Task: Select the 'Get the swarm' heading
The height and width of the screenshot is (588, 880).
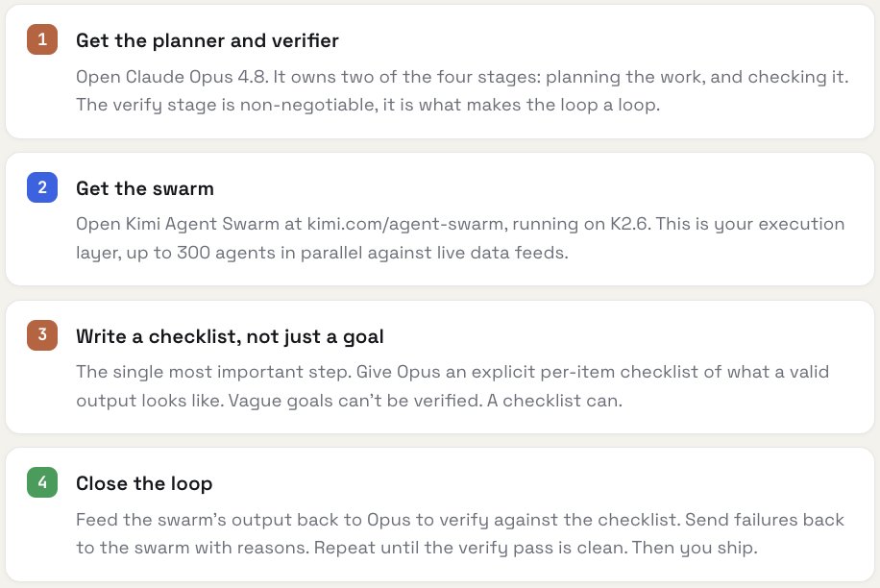Action: [145, 188]
